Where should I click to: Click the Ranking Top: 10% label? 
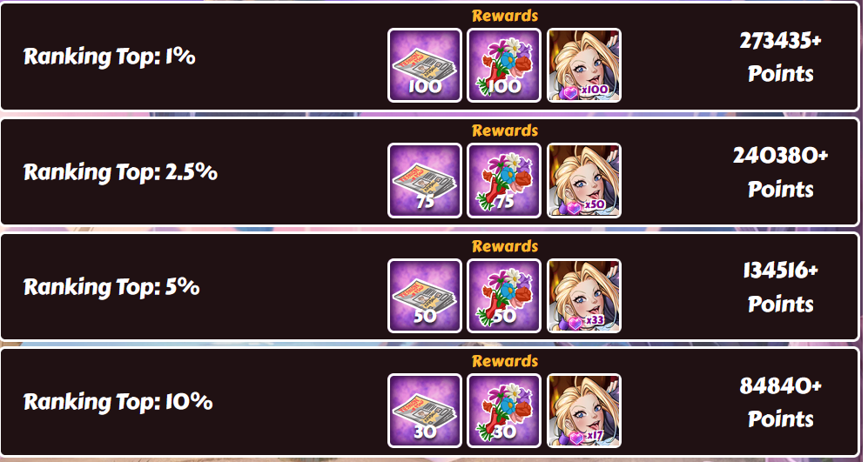click(118, 402)
